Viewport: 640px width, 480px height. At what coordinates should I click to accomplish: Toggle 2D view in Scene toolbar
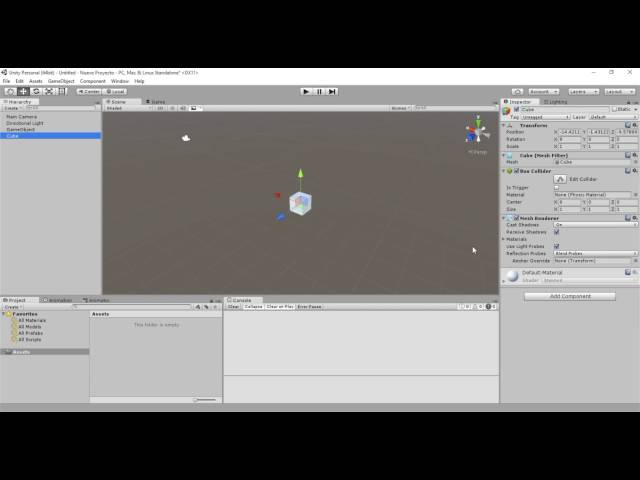(x=160, y=108)
